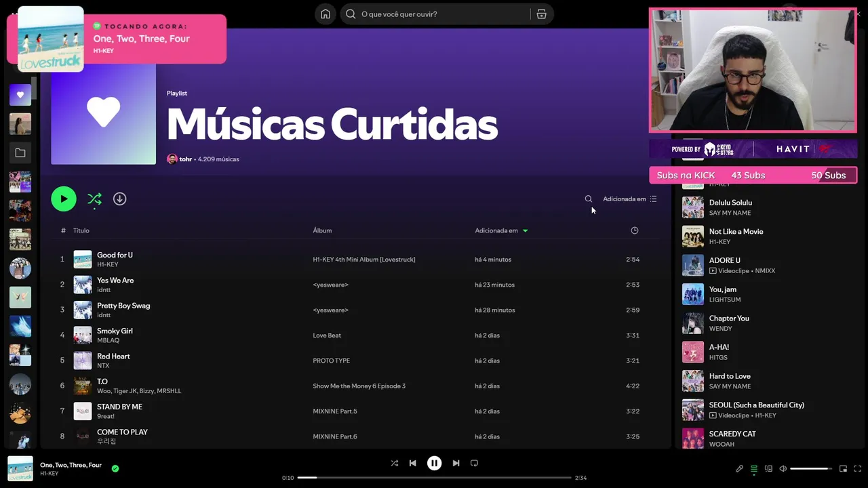The height and width of the screenshot is (488, 868).
Task: Show lyrics with the microphone icon
Action: point(740,468)
